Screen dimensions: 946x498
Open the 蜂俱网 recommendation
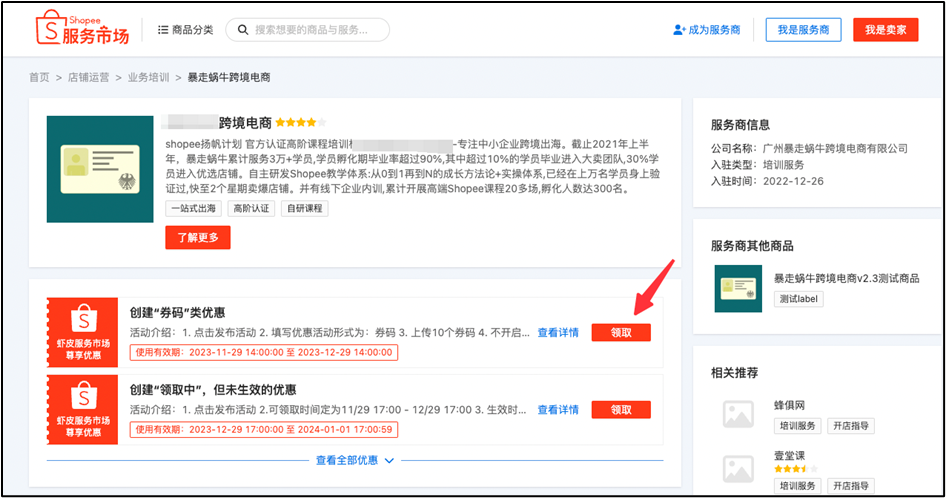(789, 405)
